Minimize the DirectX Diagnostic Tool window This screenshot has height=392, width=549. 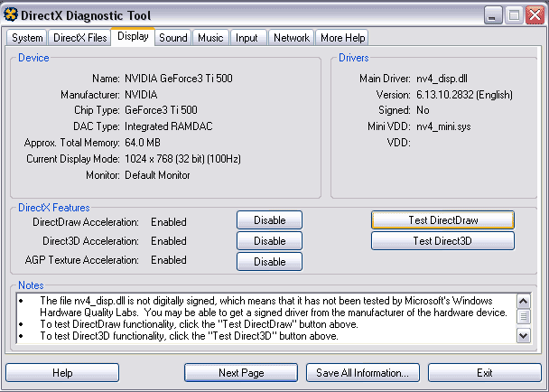(x=493, y=15)
